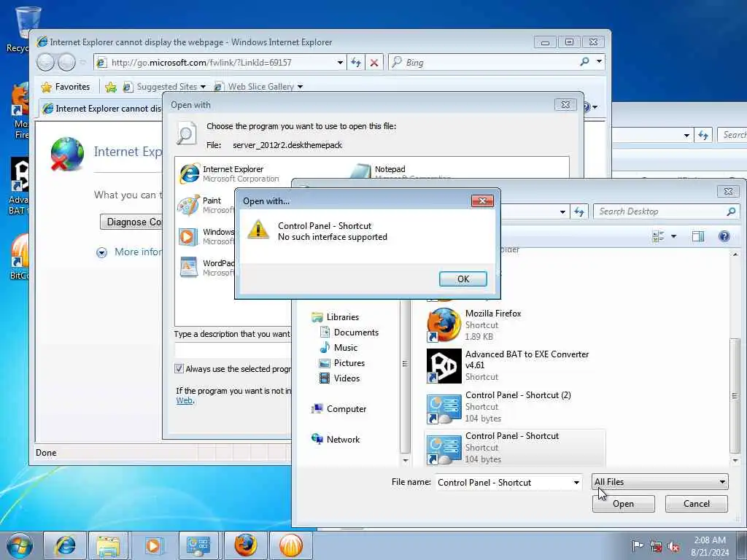Screen dimensions: 747x560
Task: Toggle preview pane icon in browse dialog
Action: pyautogui.click(x=698, y=236)
